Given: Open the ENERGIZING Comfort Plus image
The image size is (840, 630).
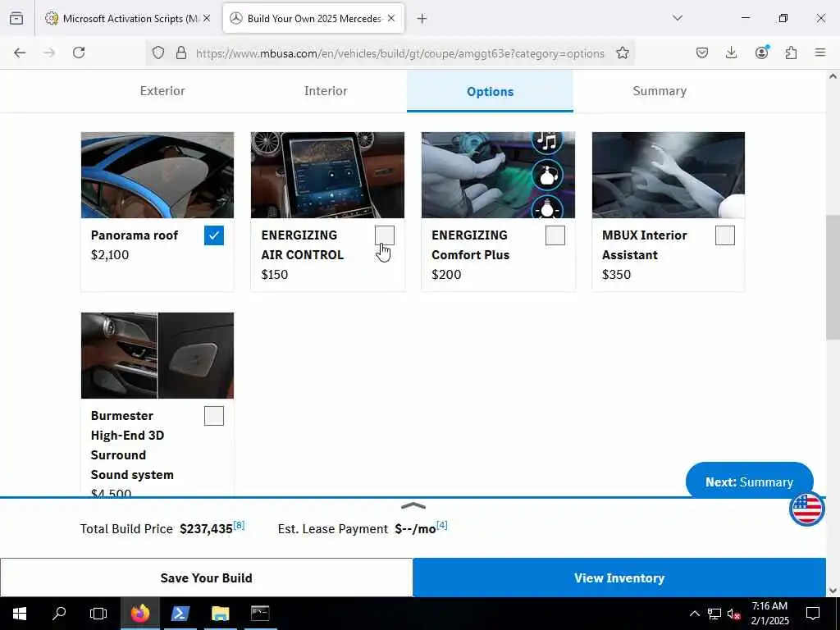Looking at the screenshot, I should tap(498, 176).
